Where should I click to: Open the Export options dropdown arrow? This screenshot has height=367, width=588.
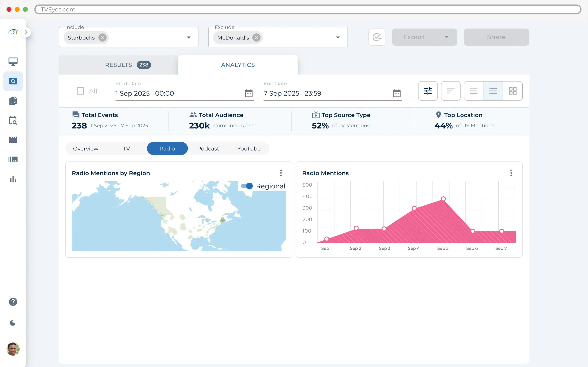point(446,37)
